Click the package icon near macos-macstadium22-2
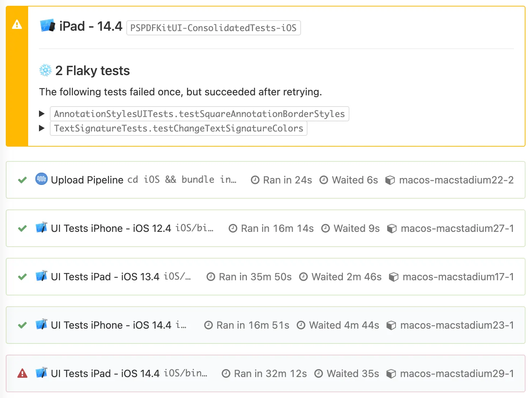 coord(391,180)
